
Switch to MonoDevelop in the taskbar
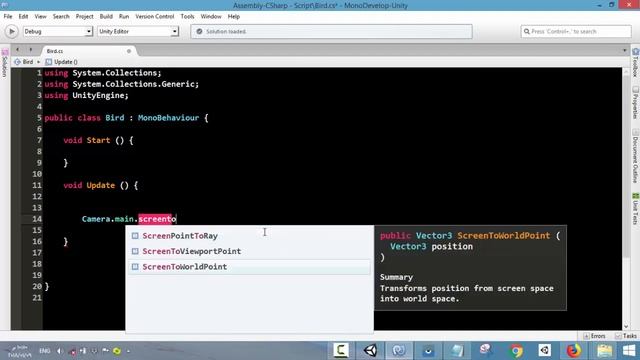point(399,350)
